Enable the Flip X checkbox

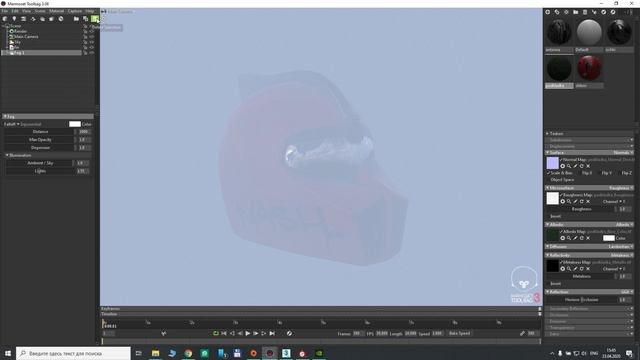[580, 173]
